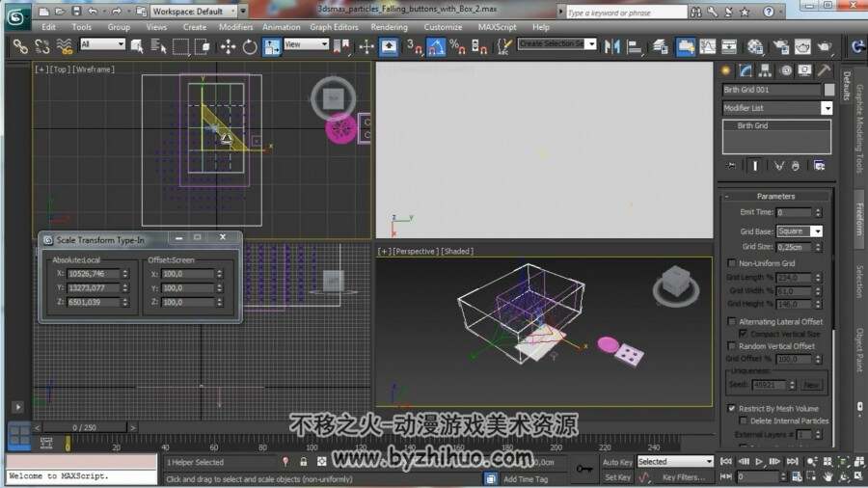This screenshot has height=488, width=868.
Task: Activate Rectangular Selection Region tool
Action: coord(180,46)
